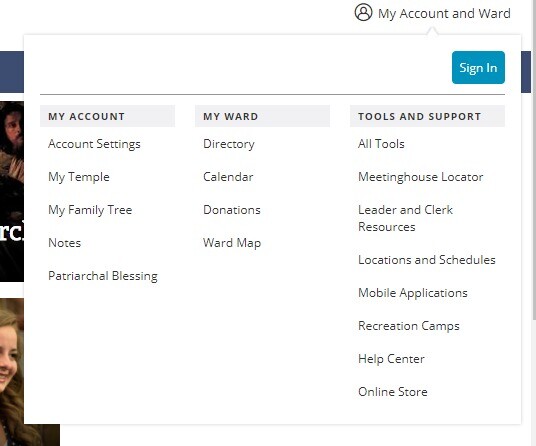Viewport: 536px width, 446px height.
Task: Open the Ward Map
Action: (x=232, y=243)
